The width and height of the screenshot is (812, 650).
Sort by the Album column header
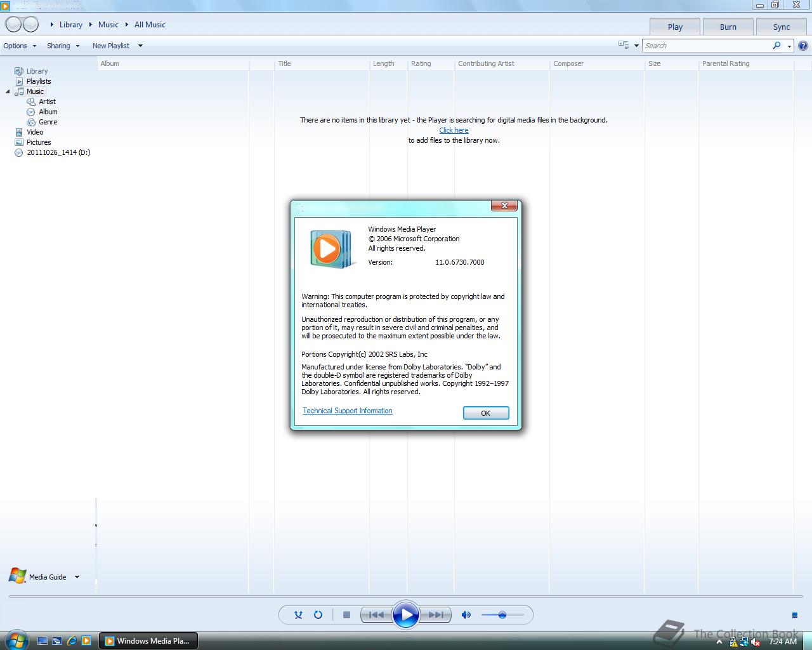173,63
